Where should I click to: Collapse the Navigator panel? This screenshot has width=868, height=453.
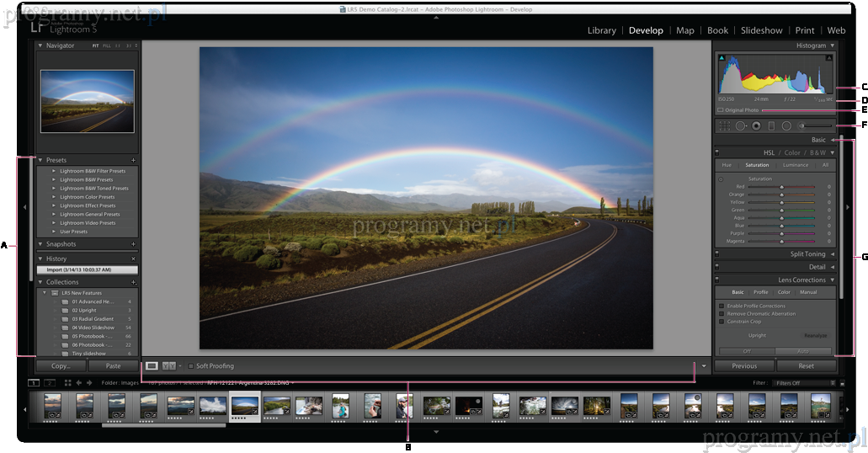pos(40,45)
